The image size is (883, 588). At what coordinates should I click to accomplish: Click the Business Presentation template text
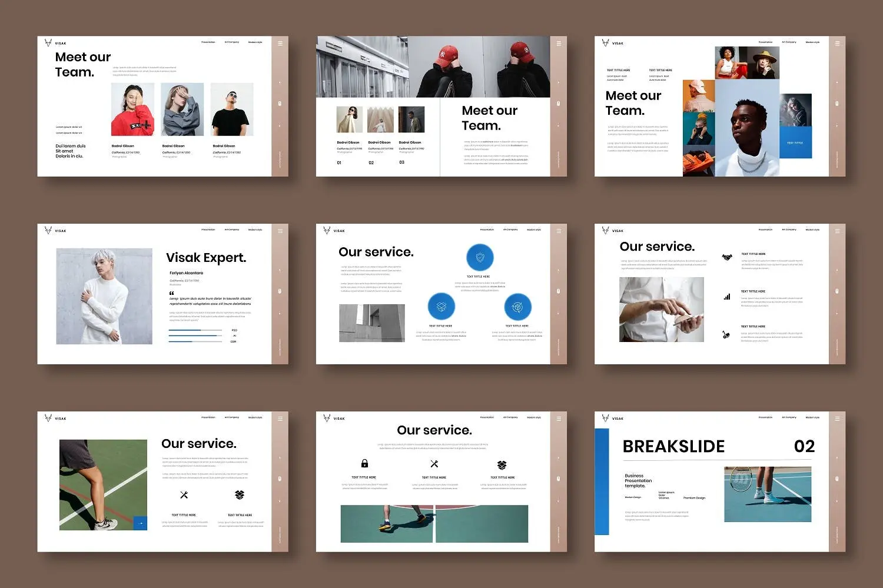(638, 481)
